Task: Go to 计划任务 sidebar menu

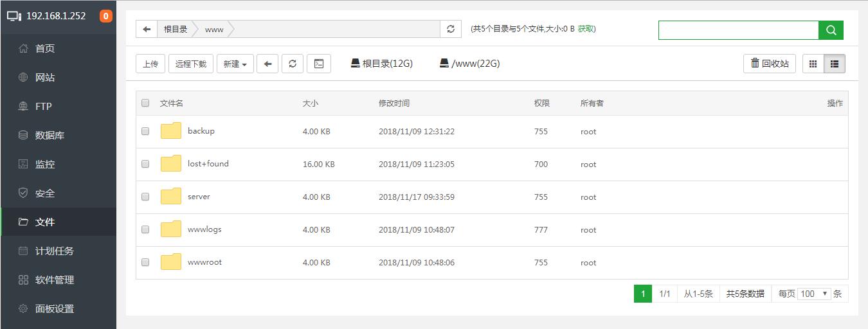Action: tap(54, 251)
